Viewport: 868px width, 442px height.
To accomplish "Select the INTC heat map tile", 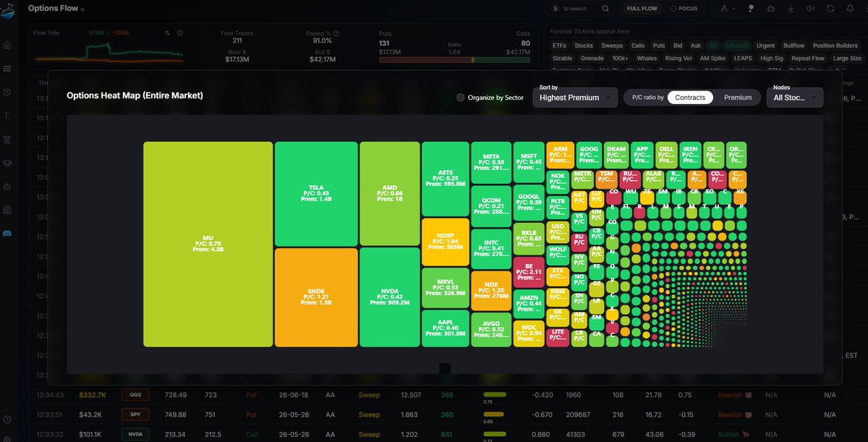I will (490, 249).
